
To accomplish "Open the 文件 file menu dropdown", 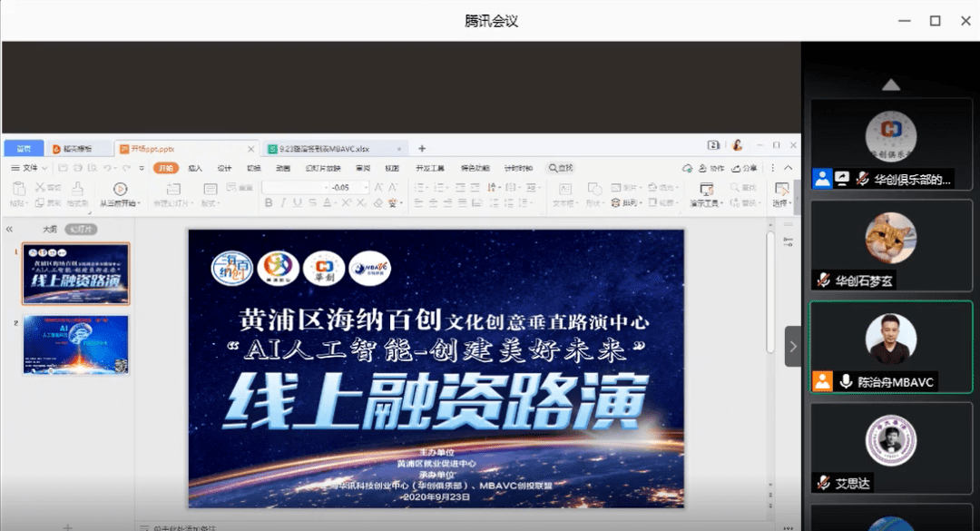I will pos(29,168).
